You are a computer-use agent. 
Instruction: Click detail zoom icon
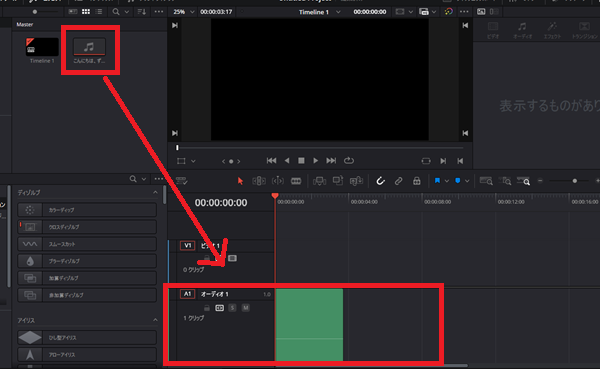coord(505,181)
